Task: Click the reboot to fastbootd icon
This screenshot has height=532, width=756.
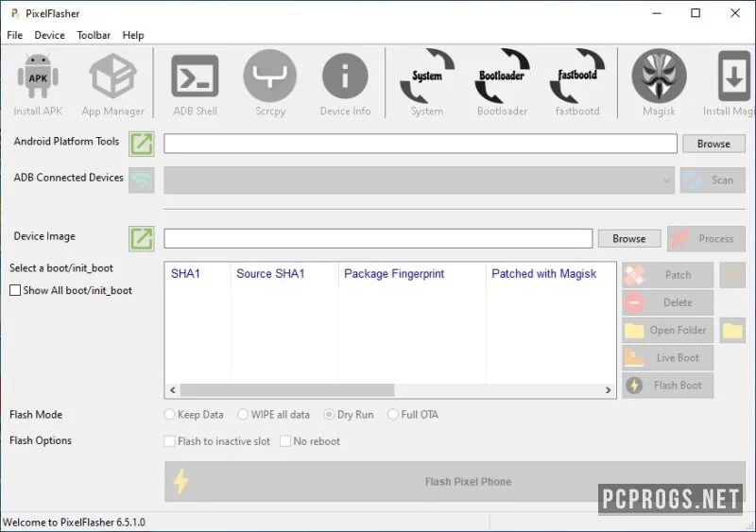Action: (577, 77)
